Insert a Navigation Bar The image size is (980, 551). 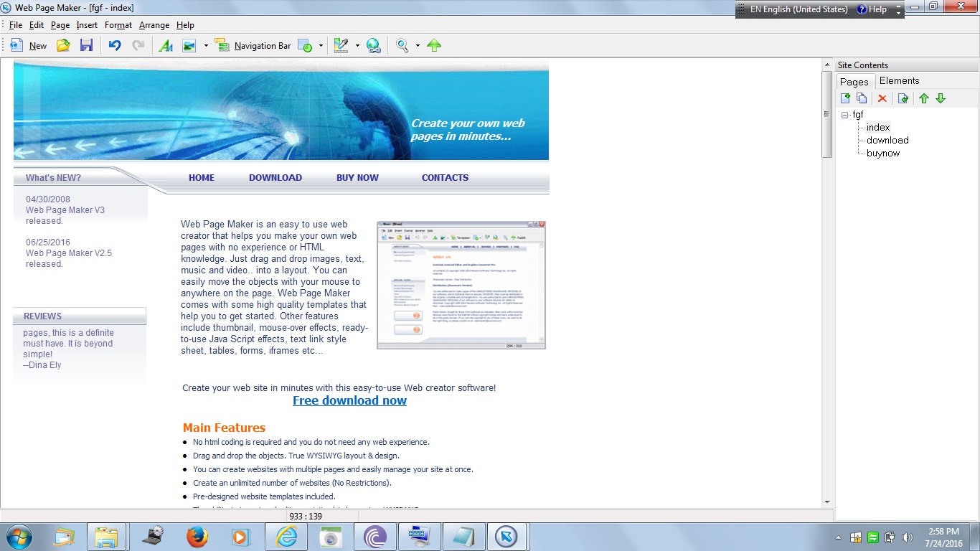click(x=253, y=45)
